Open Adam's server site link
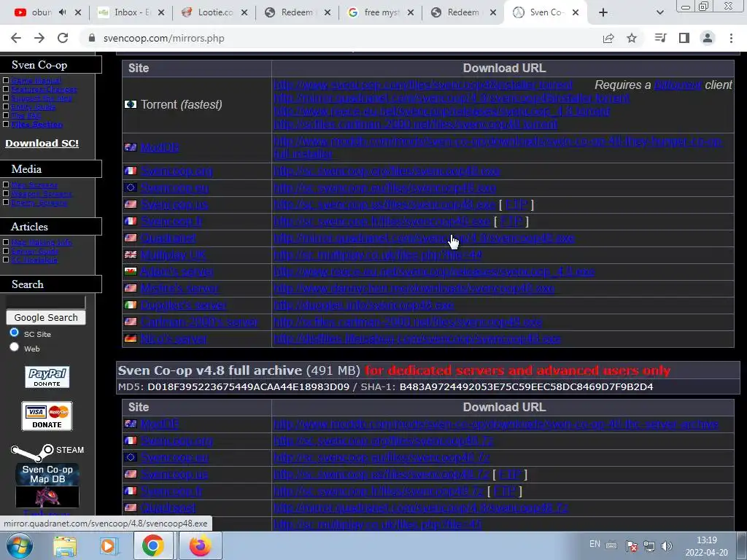Viewport: 747px width, 560px height. tap(177, 272)
